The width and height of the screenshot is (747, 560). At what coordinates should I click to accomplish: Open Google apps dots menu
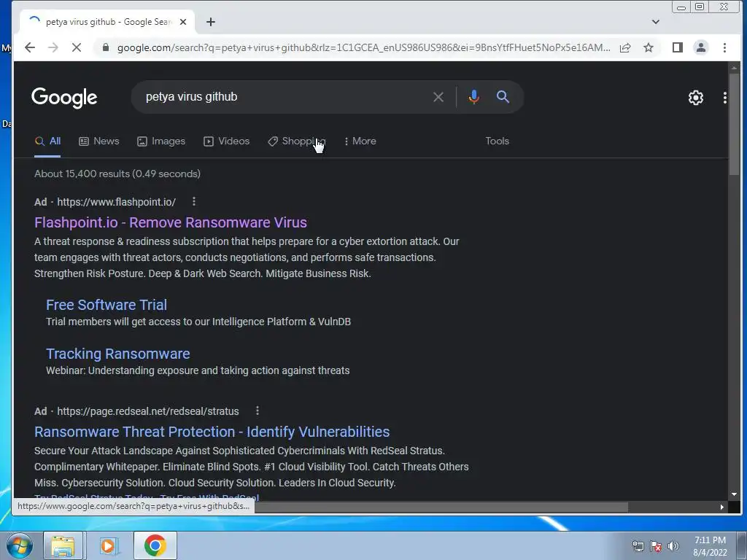coord(724,98)
